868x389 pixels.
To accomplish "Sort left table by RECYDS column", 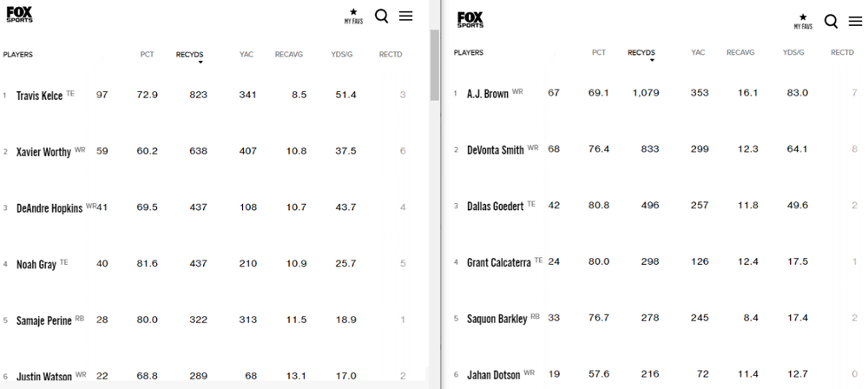I will pyautogui.click(x=189, y=55).
